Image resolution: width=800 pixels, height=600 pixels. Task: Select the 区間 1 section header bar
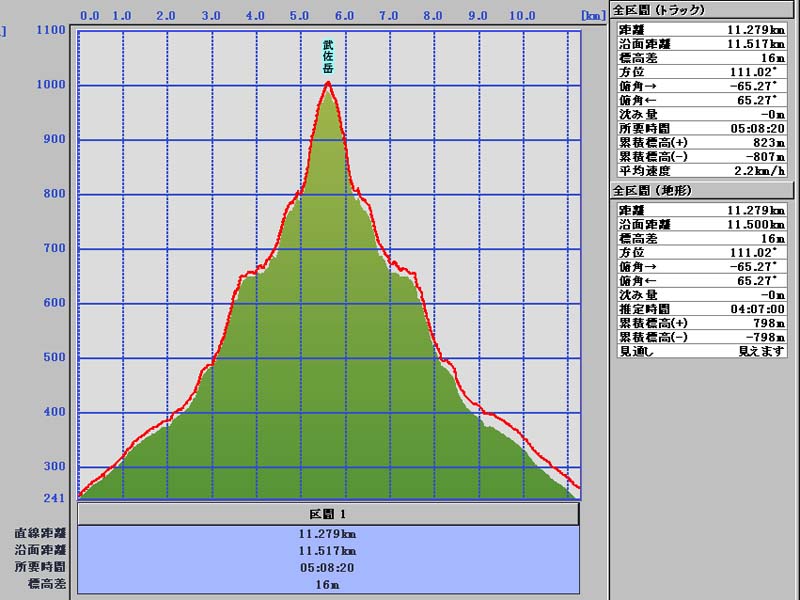[328, 514]
